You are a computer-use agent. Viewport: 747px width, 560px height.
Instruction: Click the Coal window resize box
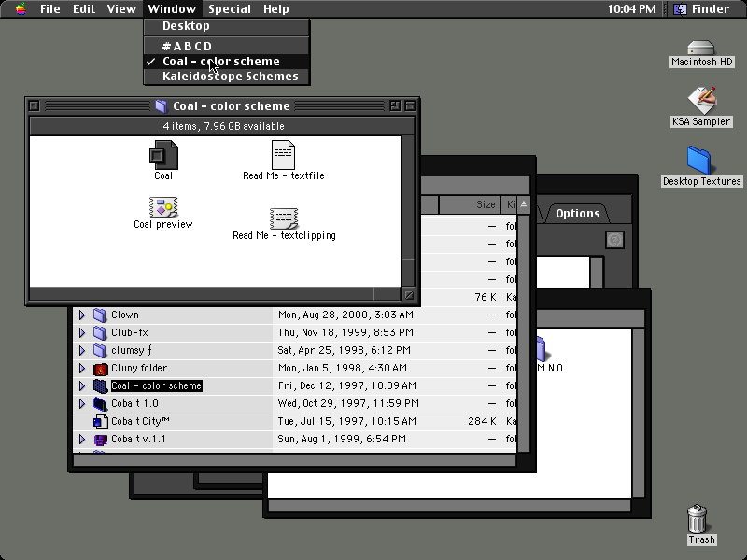(409, 295)
